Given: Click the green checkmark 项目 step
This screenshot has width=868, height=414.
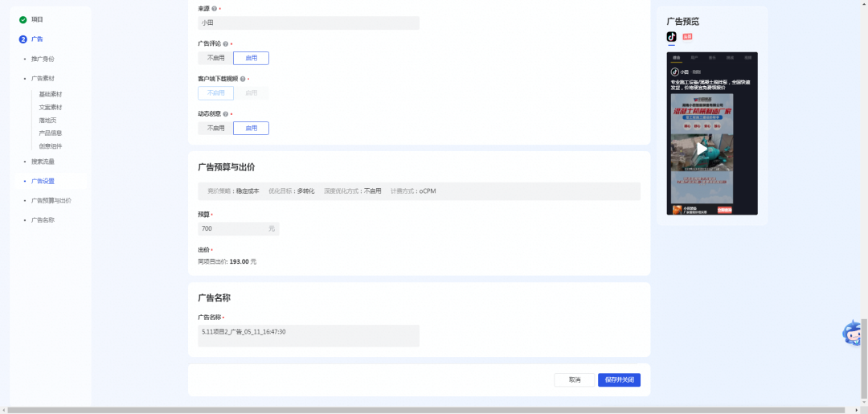Looking at the screenshot, I should point(23,19).
